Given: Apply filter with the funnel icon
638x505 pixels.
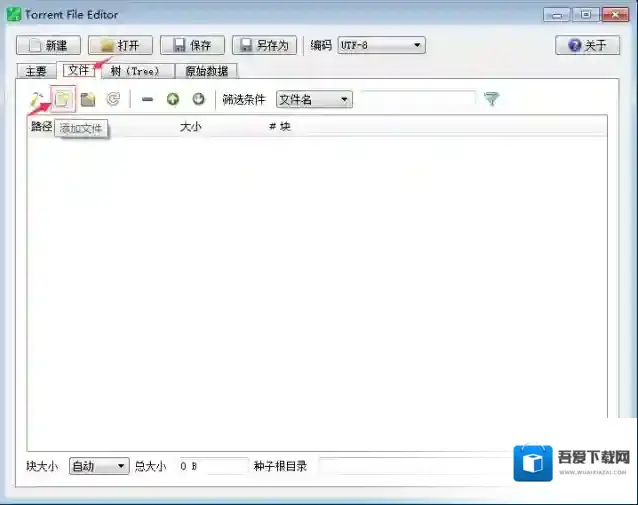Looking at the screenshot, I should coord(492,99).
